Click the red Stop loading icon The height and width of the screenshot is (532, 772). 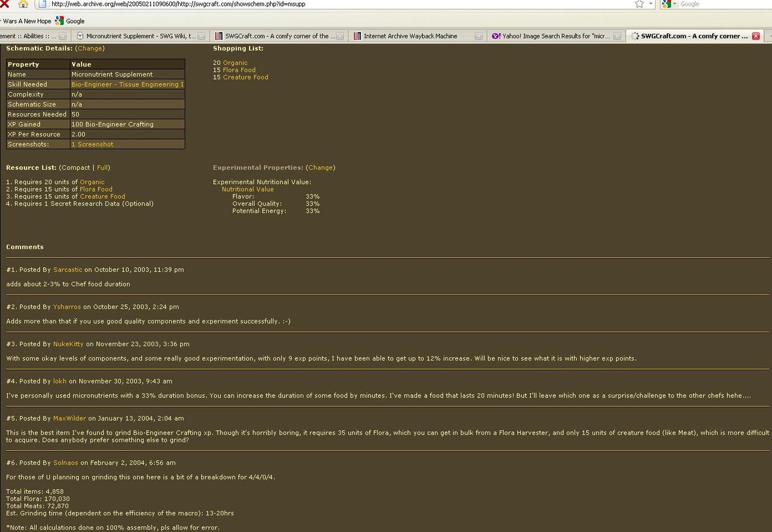click(x=5, y=4)
